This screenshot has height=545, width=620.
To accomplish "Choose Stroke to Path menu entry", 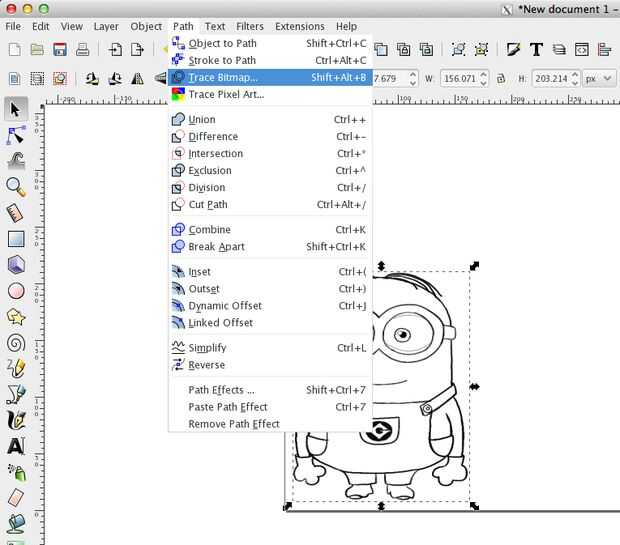I will (x=270, y=61).
